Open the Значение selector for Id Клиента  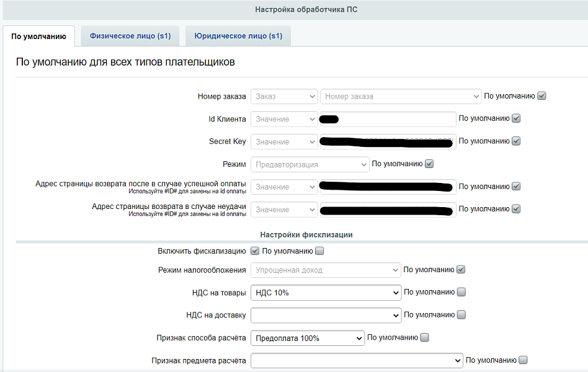coord(283,118)
